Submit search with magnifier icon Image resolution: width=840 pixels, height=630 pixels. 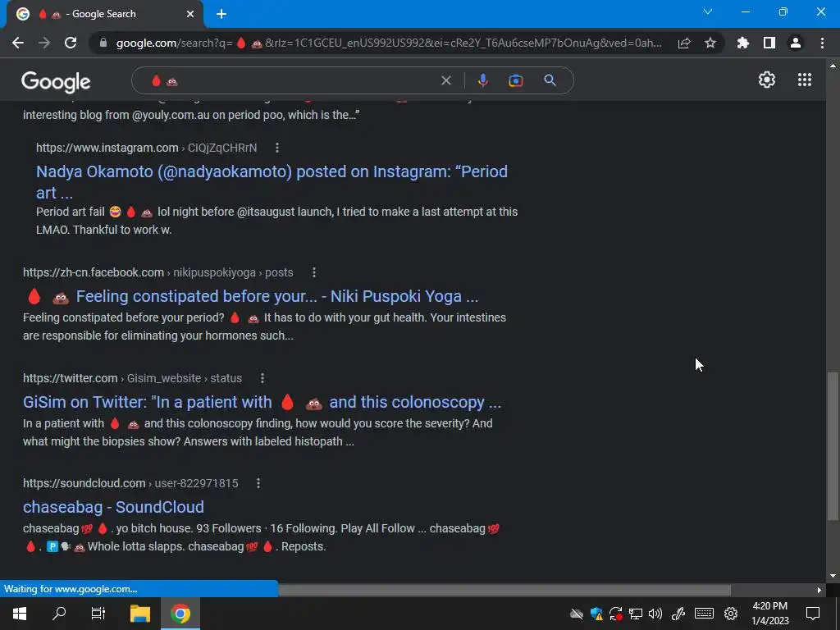point(550,80)
